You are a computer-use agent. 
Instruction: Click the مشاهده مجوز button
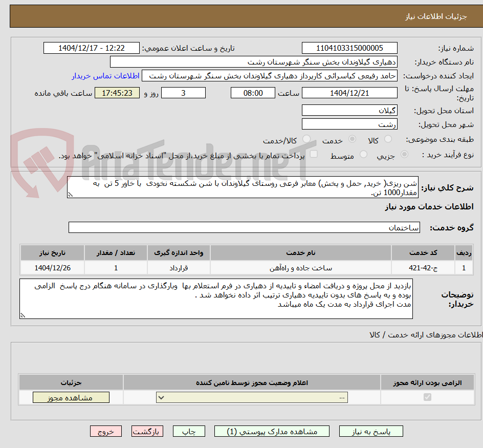71,397
